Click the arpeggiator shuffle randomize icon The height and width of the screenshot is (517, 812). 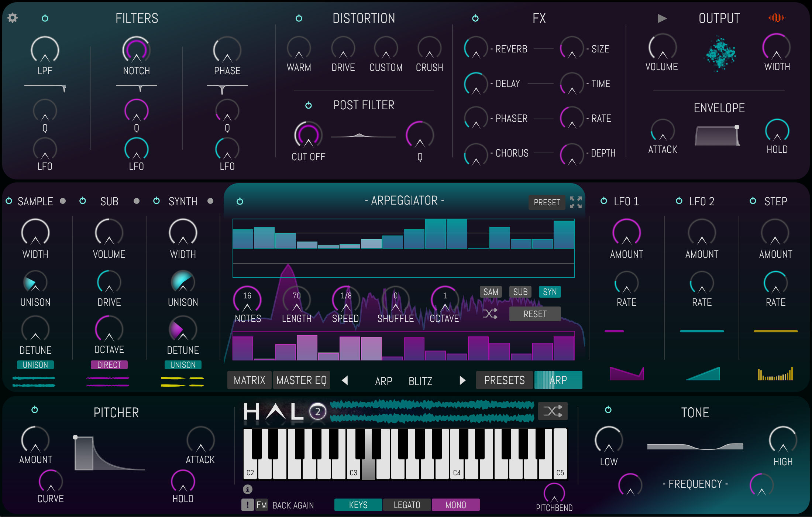490,314
